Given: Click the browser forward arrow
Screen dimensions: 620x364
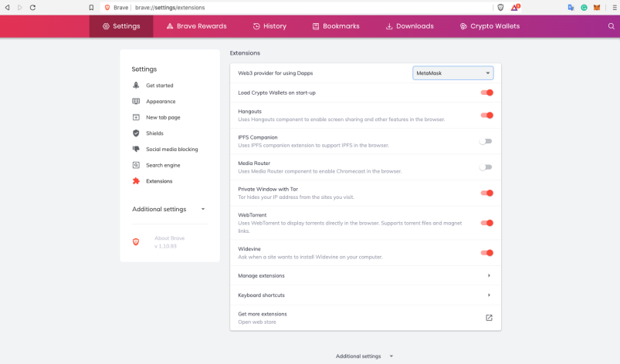Looking at the screenshot, I should point(20,8).
